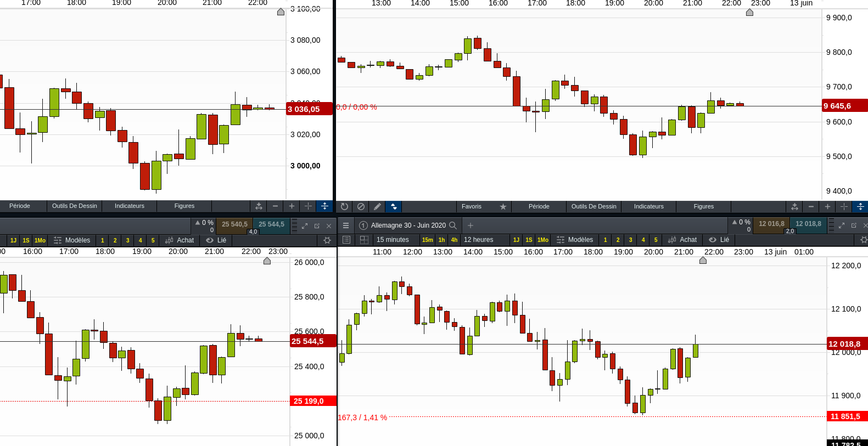868x446 pixels.
Task: Open Indicateurs menu in top-left chart toolbar
Action: tap(130, 206)
